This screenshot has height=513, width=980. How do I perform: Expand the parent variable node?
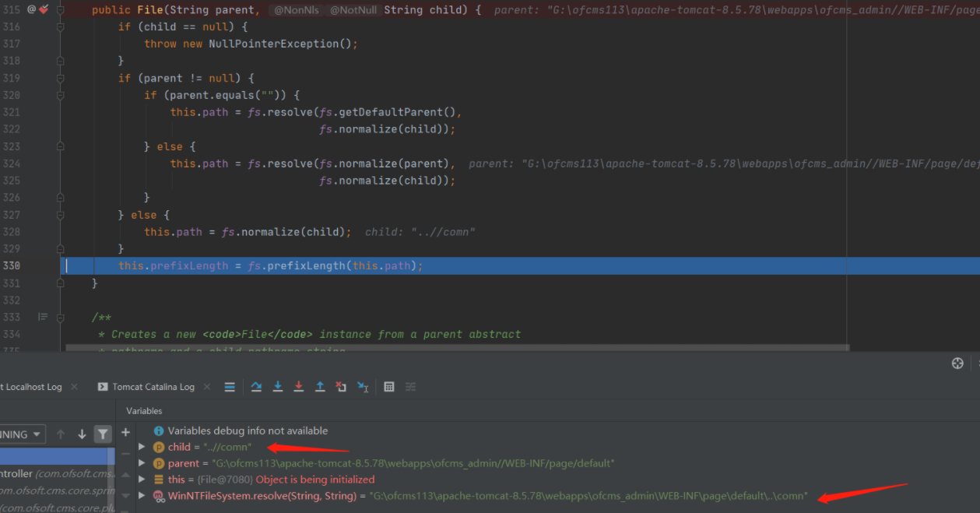[142, 463]
